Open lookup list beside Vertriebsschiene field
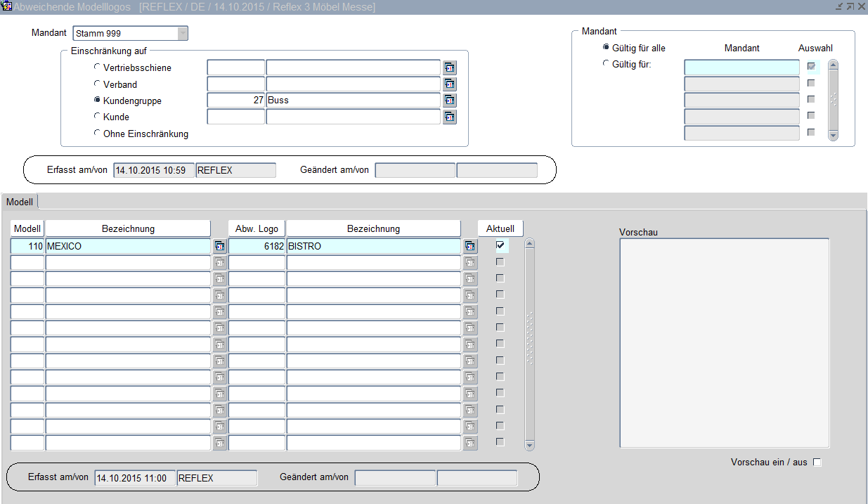 (450, 67)
